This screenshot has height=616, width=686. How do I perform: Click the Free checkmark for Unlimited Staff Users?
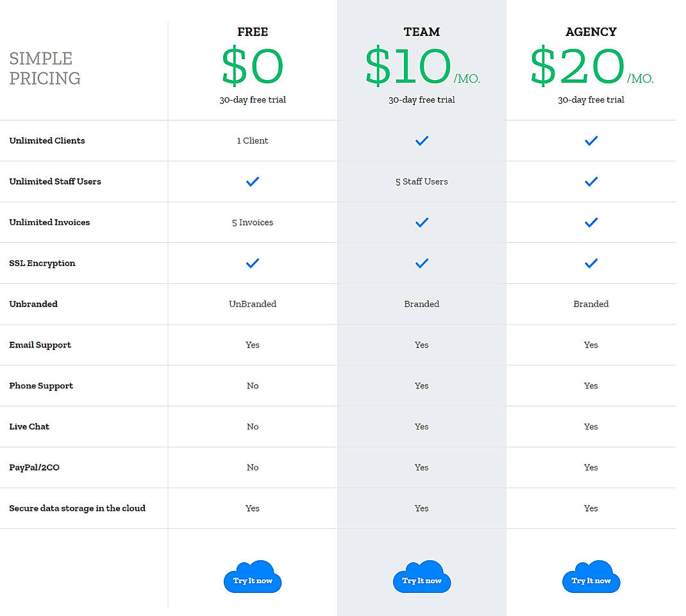[x=253, y=181]
